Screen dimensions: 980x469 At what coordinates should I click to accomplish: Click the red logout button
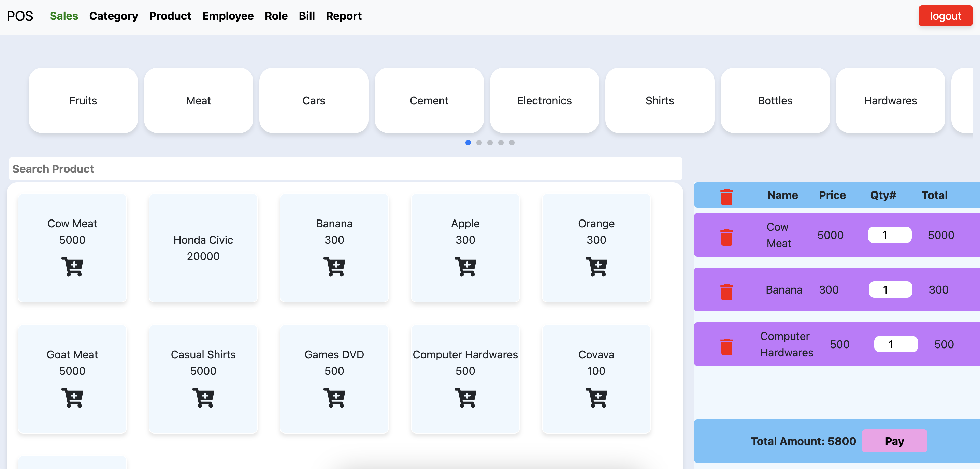[945, 16]
